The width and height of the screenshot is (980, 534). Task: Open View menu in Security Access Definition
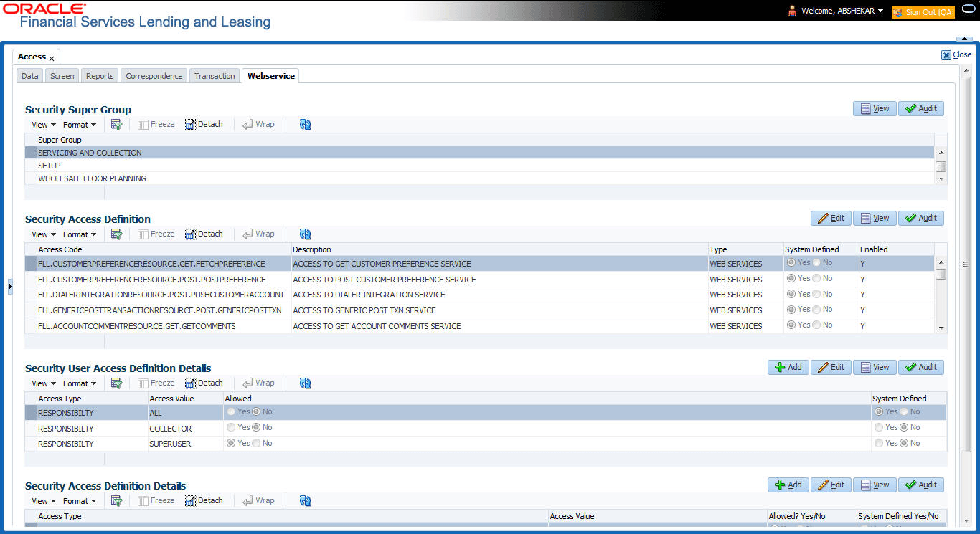tap(44, 234)
